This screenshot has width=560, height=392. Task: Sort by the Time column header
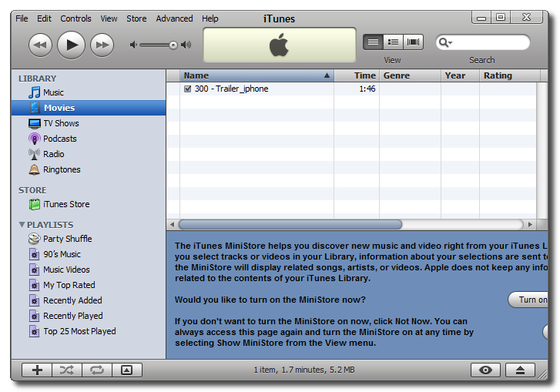click(x=357, y=75)
